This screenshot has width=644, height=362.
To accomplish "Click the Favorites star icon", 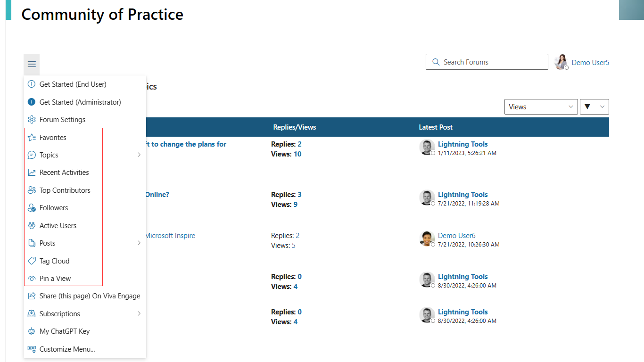I will coord(32,138).
